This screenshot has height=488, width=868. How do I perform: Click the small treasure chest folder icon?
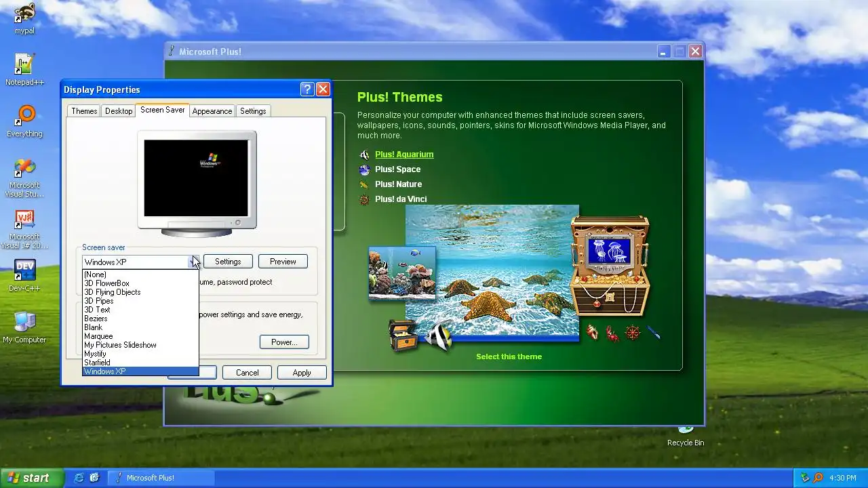click(x=403, y=335)
